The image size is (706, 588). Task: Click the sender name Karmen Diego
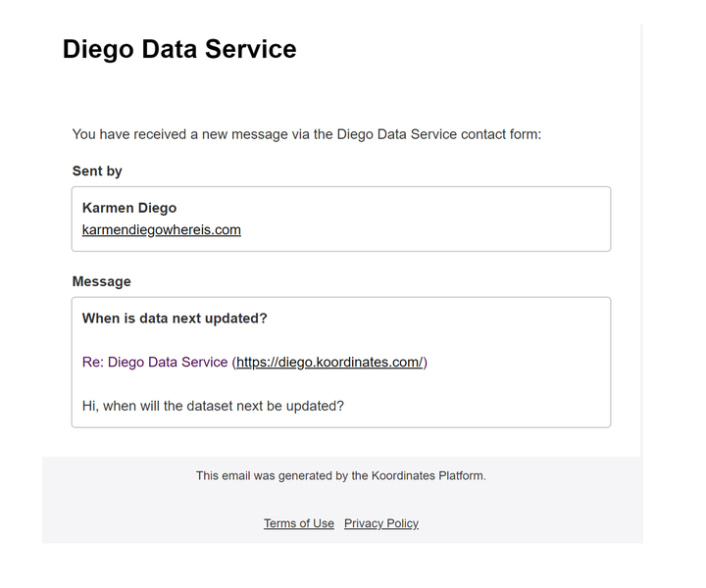point(129,208)
